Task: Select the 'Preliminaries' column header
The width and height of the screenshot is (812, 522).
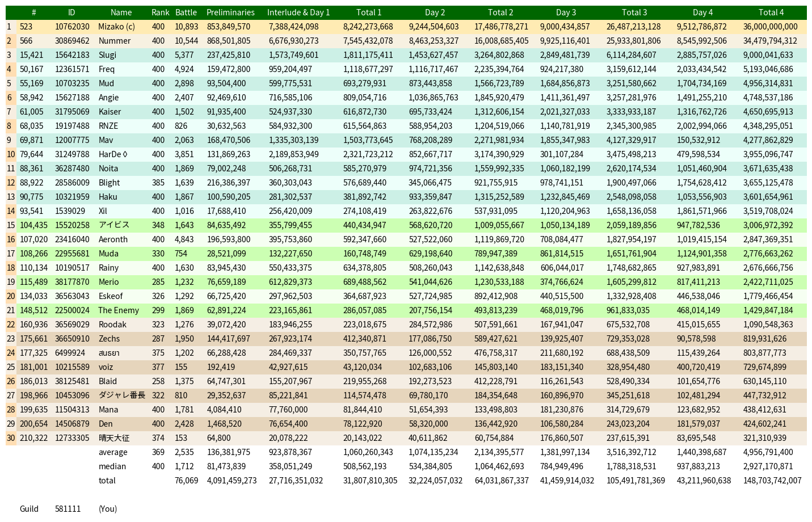Action: [x=230, y=12]
